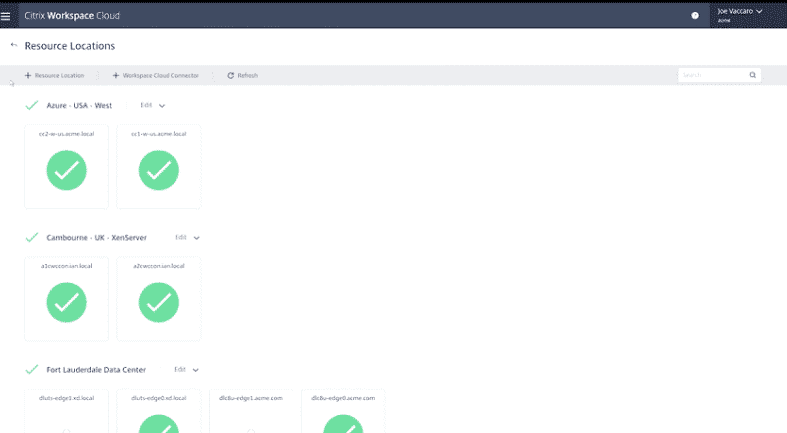787x433 pixels.
Task: Refresh the resource locations list
Action: [243, 75]
